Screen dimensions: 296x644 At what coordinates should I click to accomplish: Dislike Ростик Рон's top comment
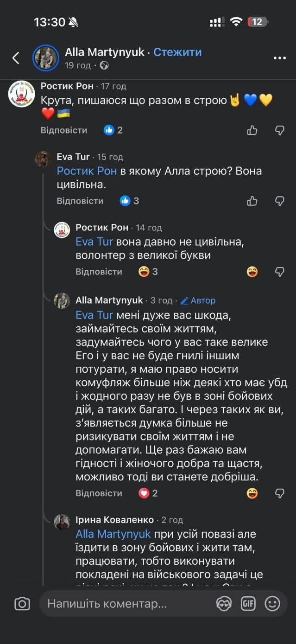pyautogui.click(x=279, y=130)
